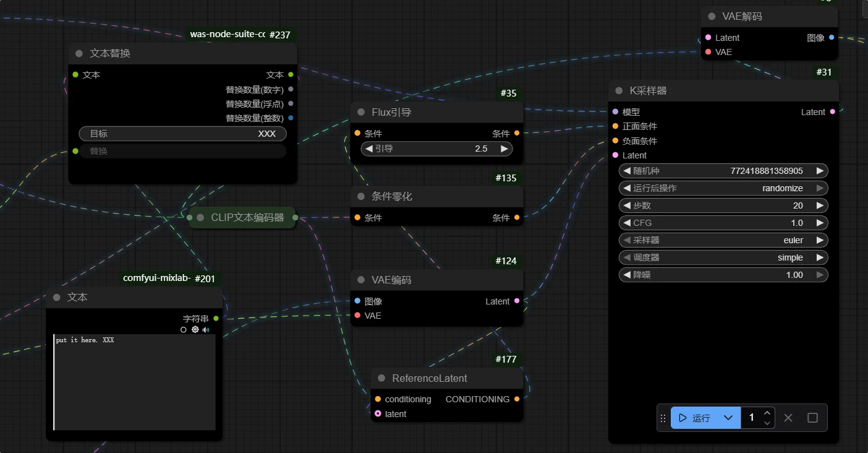Click the square stop icon in run toolbar
The height and width of the screenshot is (453, 868).
click(x=812, y=418)
